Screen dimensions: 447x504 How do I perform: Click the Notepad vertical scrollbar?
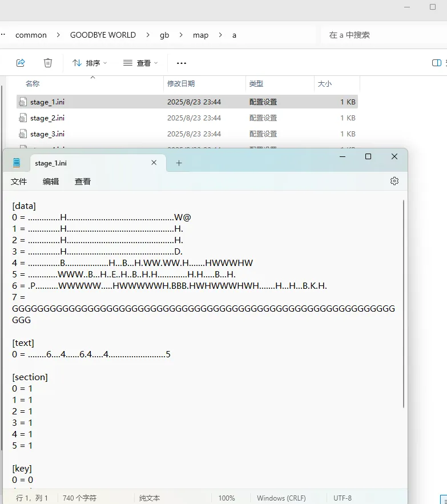[404, 303]
